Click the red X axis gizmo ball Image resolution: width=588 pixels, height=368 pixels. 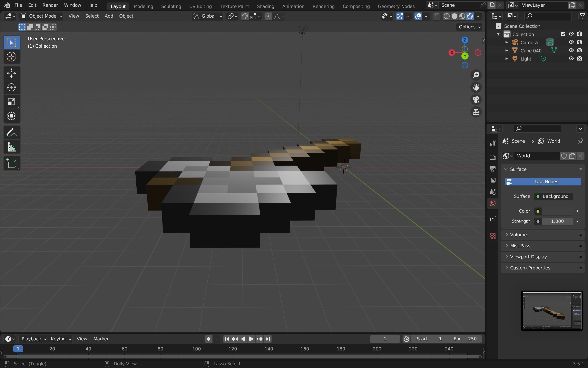click(x=452, y=53)
